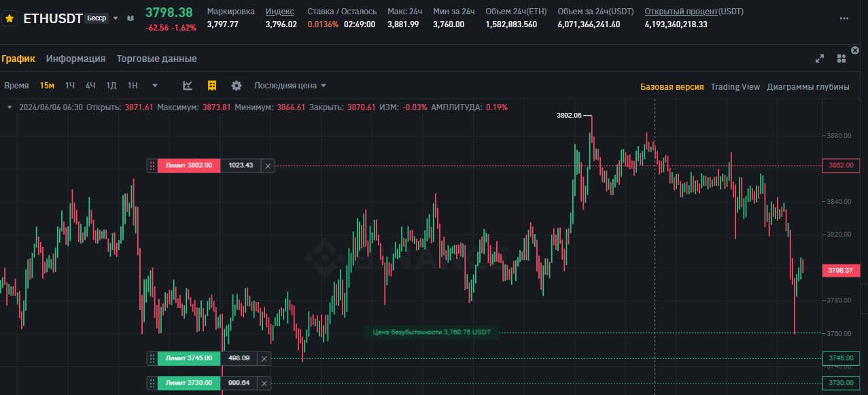The width and height of the screenshot is (868, 395).
Task: Switch to the Информация tab
Action: 75,59
